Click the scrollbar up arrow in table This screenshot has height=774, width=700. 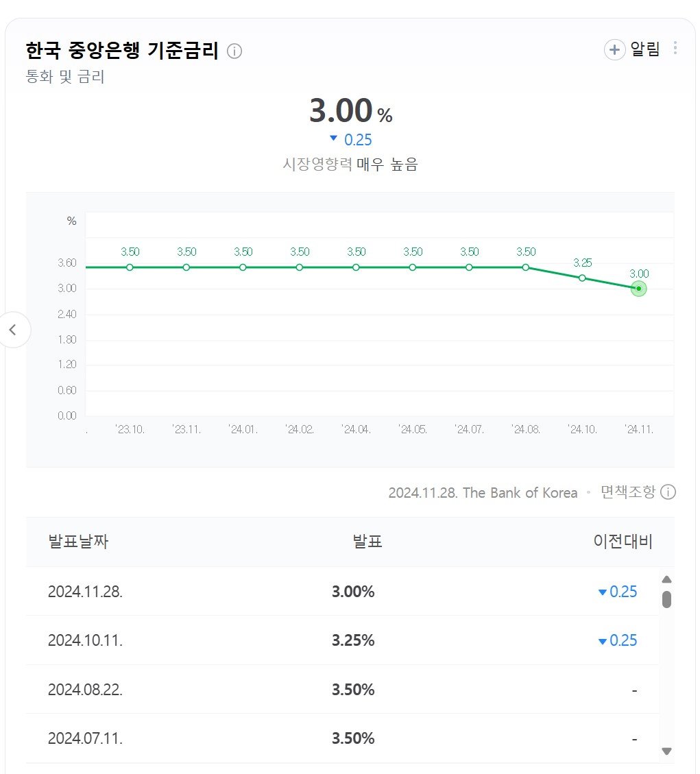coord(666,579)
